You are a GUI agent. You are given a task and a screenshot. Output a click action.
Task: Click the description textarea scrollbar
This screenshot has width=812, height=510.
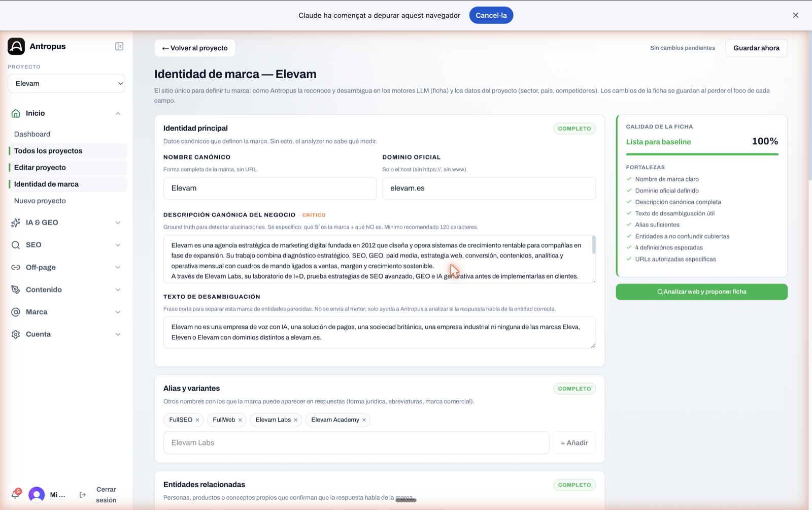(594, 245)
